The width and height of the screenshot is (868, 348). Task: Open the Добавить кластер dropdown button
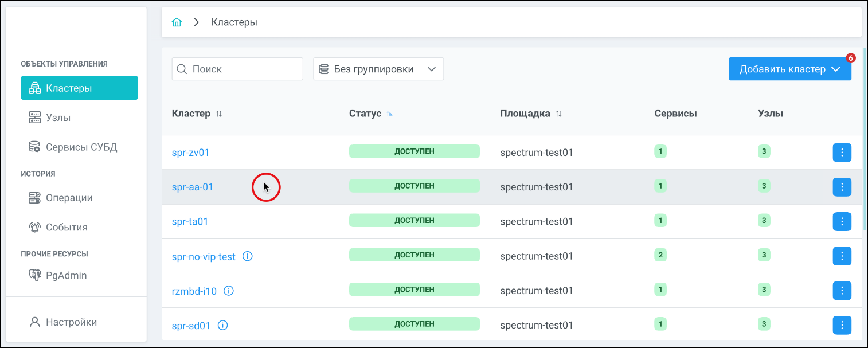(x=789, y=69)
